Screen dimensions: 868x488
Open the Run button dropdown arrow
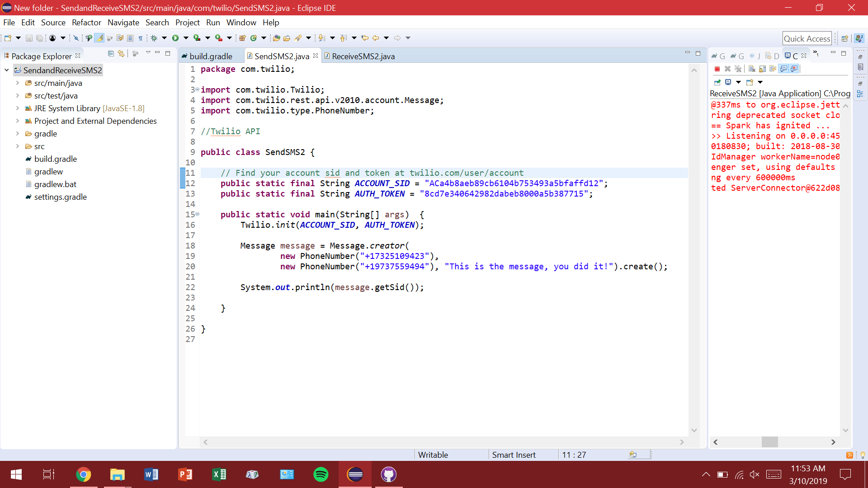coord(185,38)
